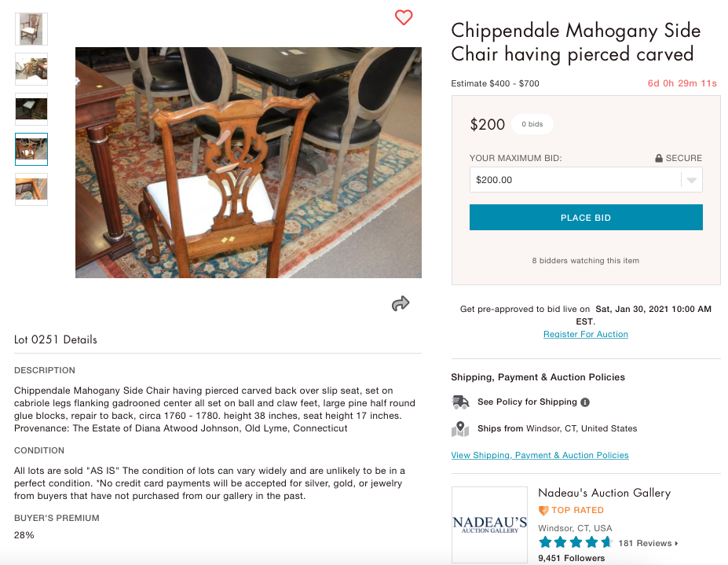Click the share arrow icon

[x=401, y=304]
